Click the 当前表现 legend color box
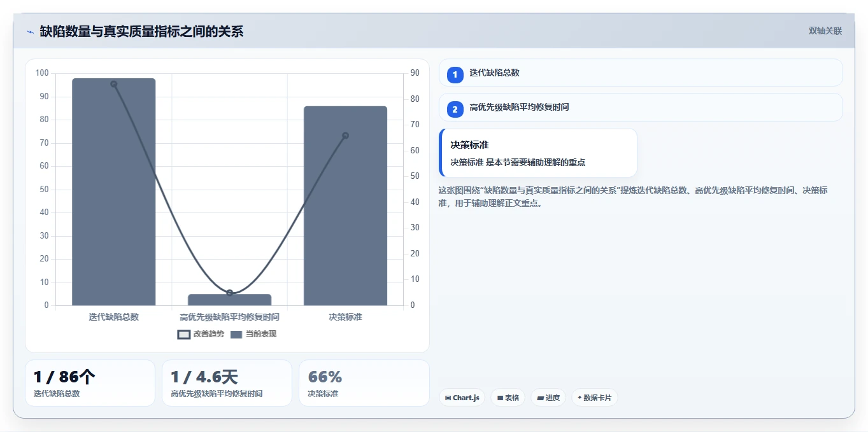The height and width of the screenshot is (432, 868). click(236, 335)
